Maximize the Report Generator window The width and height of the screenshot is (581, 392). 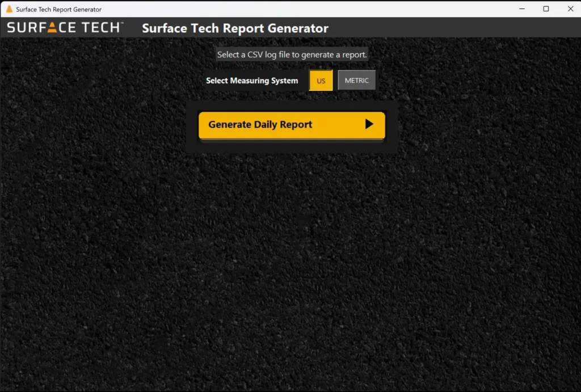coord(546,9)
